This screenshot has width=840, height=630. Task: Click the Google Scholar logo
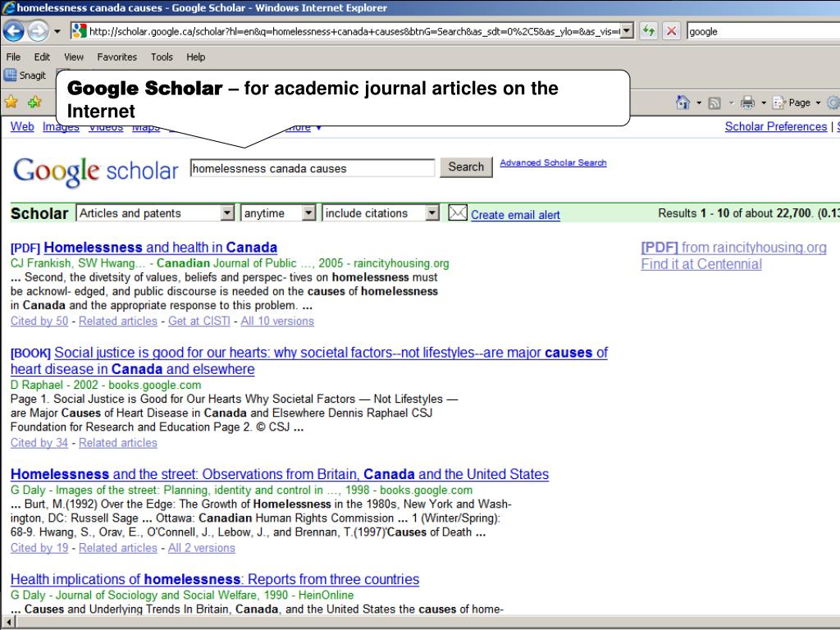95,171
